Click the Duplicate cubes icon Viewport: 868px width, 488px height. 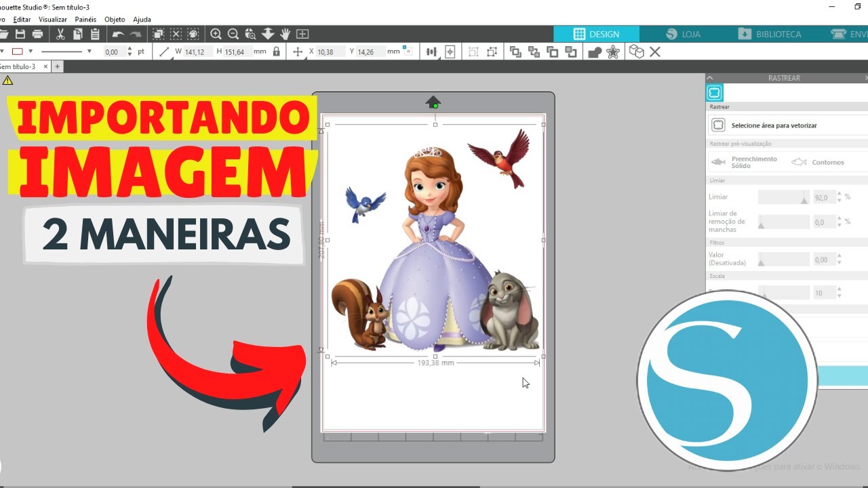(636, 52)
